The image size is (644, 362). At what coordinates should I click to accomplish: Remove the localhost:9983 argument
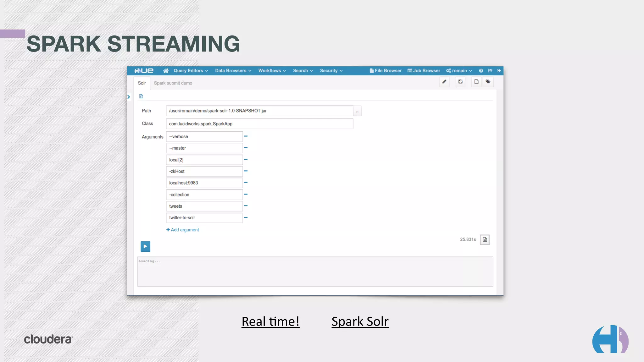pyautogui.click(x=246, y=183)
